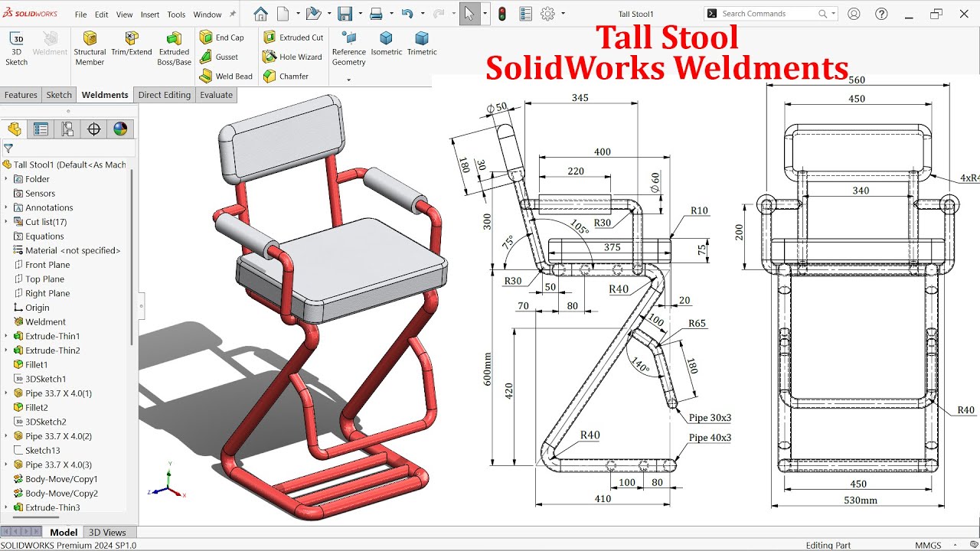Open File Properties icon

pos(525,14)
